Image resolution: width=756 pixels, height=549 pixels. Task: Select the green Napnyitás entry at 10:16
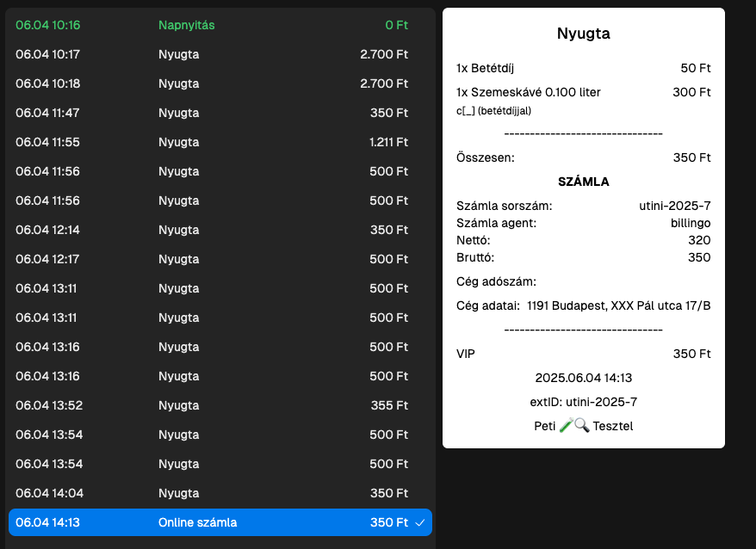220,25
